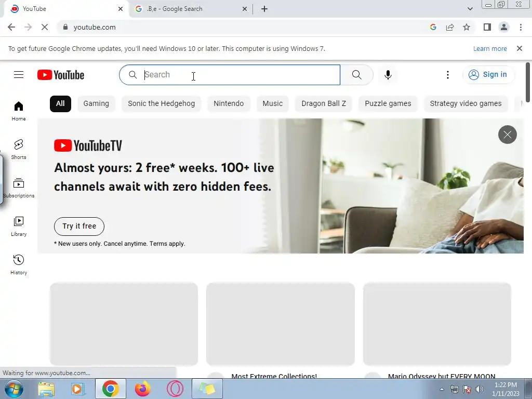The height and width of the screenshot is (399, 532).
Task: Open the network tray icon
Action: tap(454, 389)
